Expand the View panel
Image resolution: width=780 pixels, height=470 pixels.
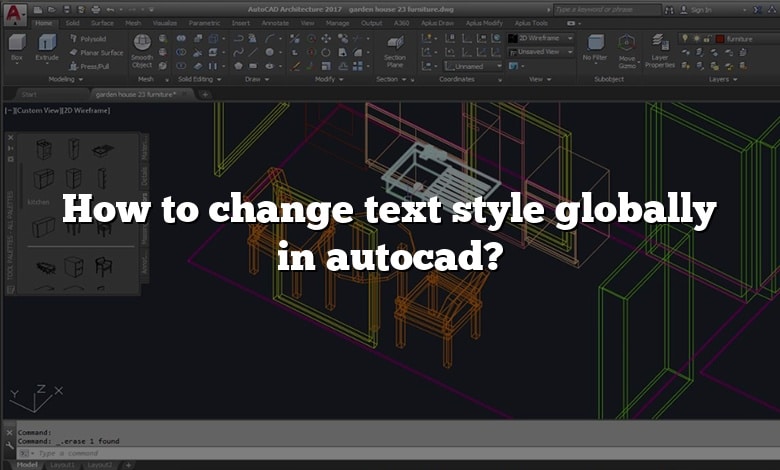(x=540, y=79)
